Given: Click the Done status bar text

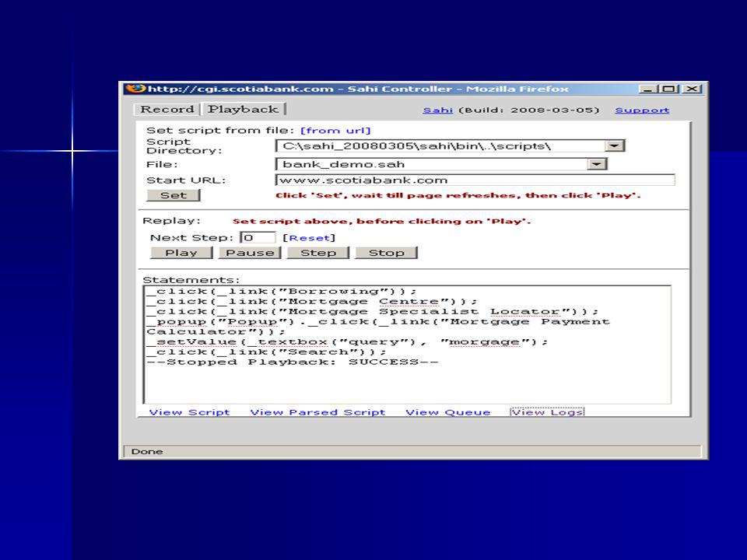Looking at the screenshot, I should (147, 451).
